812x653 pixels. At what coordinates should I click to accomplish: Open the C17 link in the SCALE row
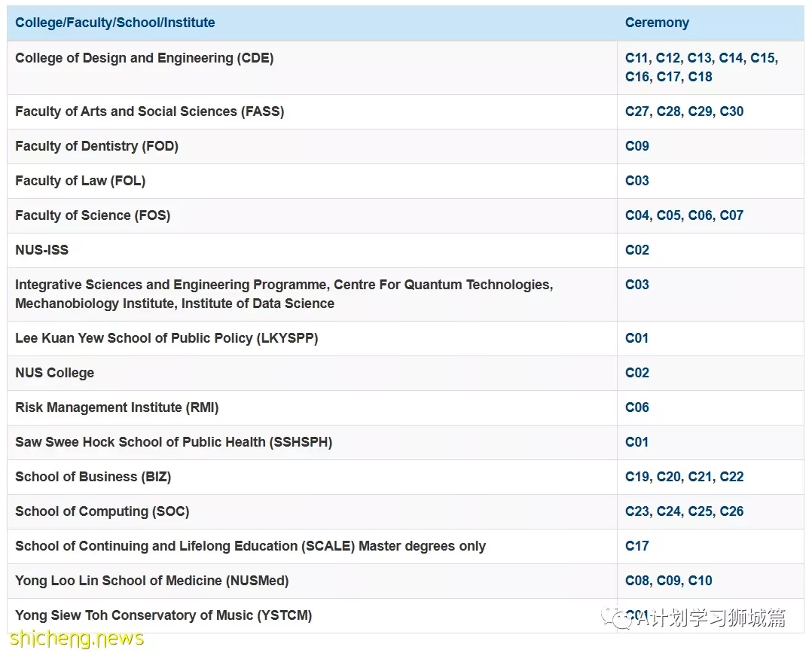(x=636, y=546)
